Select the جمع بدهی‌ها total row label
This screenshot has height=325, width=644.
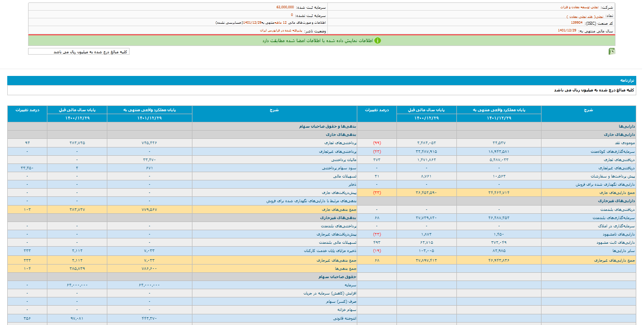pos(346,267)
